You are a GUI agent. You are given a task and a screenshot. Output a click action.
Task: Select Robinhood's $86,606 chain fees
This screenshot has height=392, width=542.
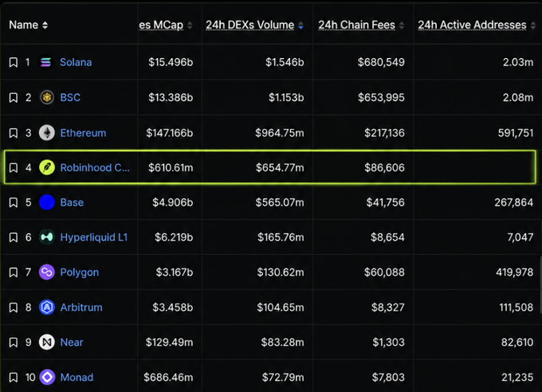[384, 168]
